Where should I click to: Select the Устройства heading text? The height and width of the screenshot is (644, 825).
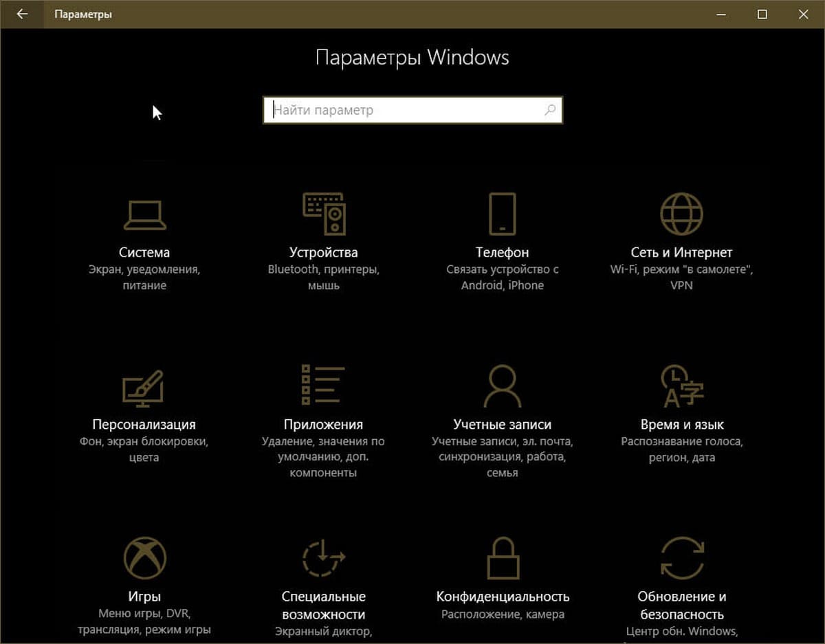324,252
